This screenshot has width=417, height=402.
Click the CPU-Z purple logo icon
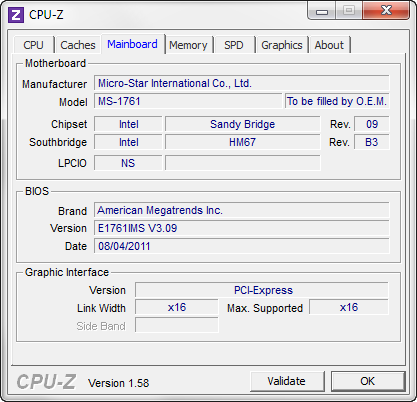(x=16, y=15)
